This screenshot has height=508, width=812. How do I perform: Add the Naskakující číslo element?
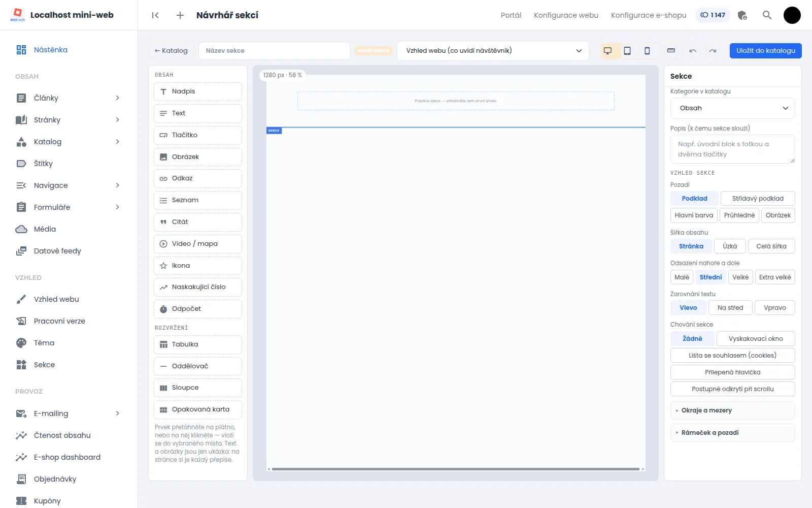[198, 288]
